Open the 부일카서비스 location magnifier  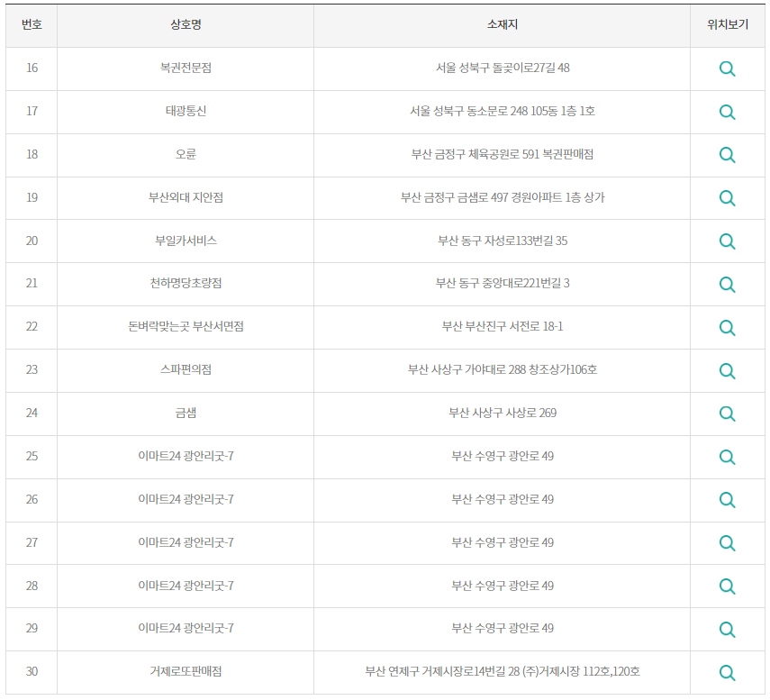coord(728,241)
